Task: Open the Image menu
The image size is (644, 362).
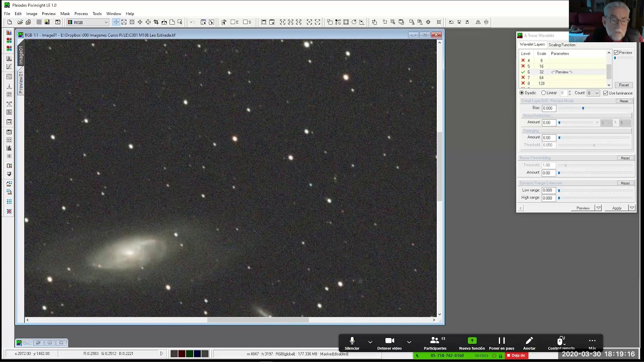Action: pyautogui.click(x=32, y=14)
